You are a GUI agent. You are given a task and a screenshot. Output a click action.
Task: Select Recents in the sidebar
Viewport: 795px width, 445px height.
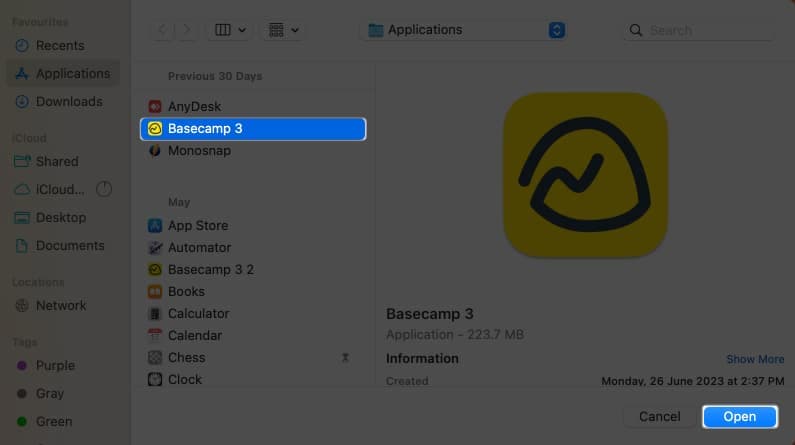pyautogui.click(x=63, y=46)
